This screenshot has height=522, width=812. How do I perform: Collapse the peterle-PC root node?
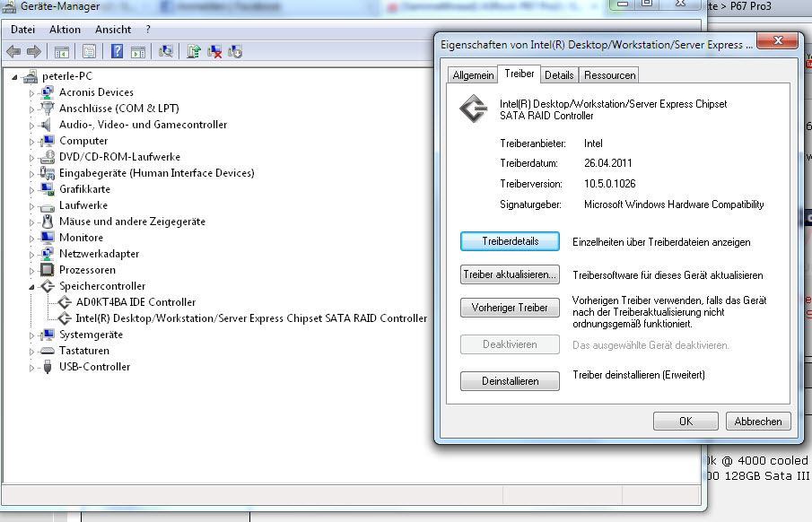[15, 77]
